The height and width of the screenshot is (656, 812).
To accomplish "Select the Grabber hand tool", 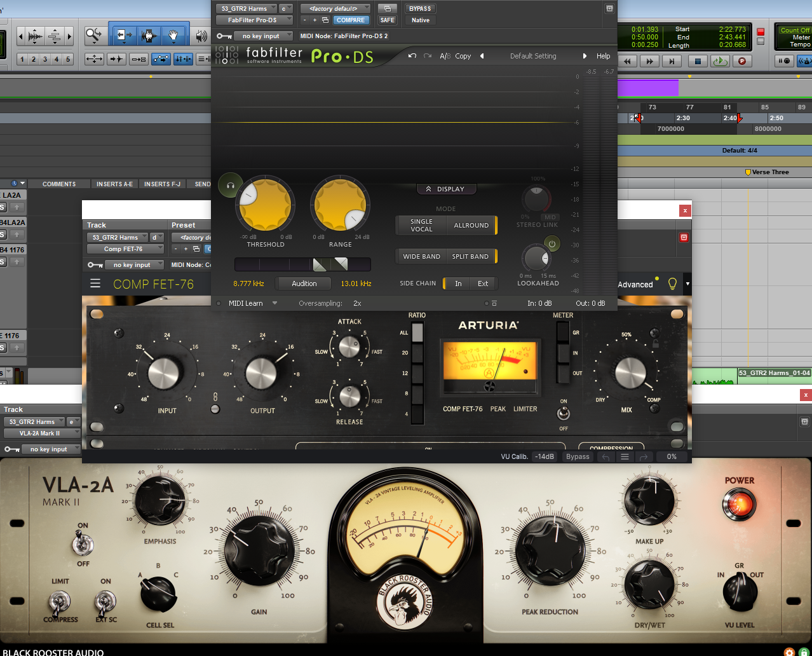I will click(x=173, y=35).
